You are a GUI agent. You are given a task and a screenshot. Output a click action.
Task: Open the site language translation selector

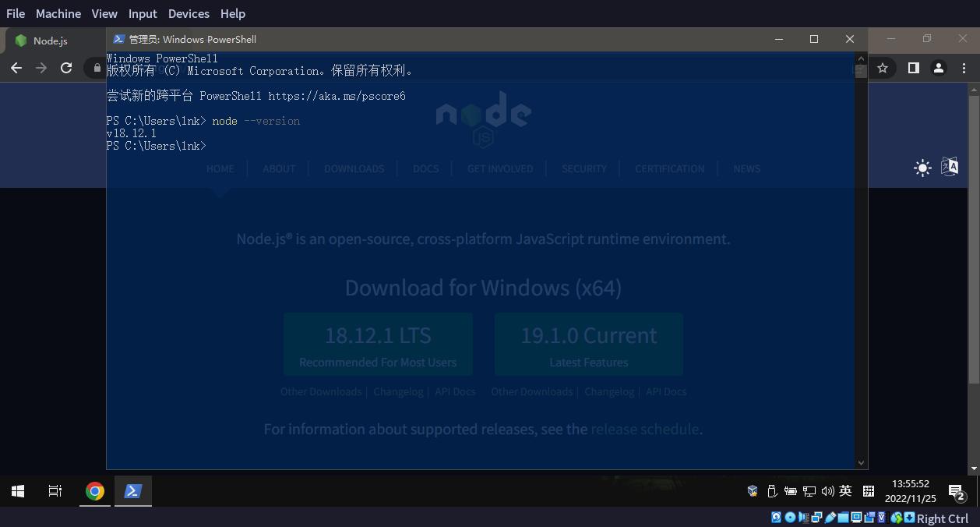(950, 167)
